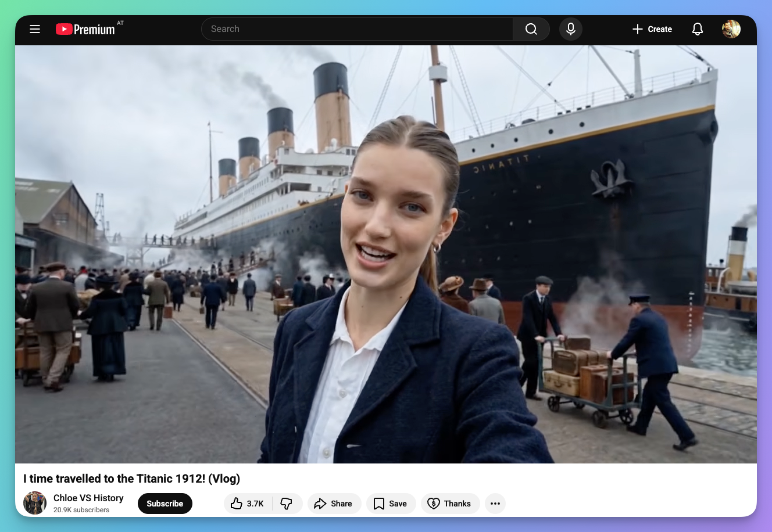This screenshot has width=772, height=532.
Task: Expand more actions three-dot menu
Action: click(495, 504)
